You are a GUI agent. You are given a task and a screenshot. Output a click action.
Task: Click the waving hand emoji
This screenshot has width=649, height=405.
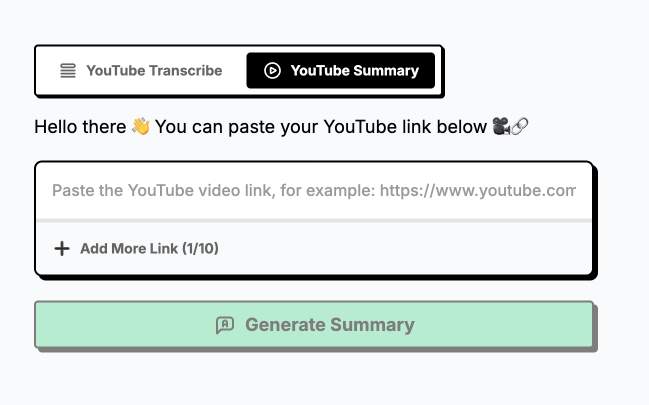141,126
